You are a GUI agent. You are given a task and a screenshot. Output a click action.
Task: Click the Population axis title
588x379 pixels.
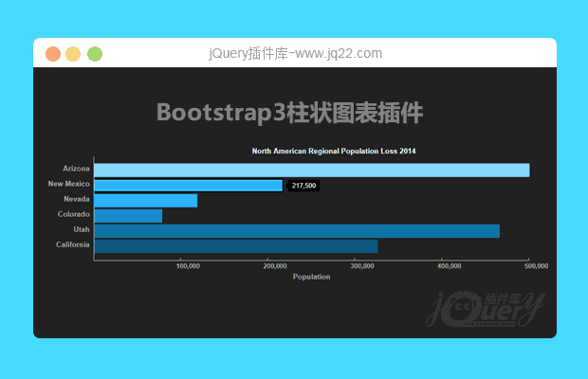(312, 277)
